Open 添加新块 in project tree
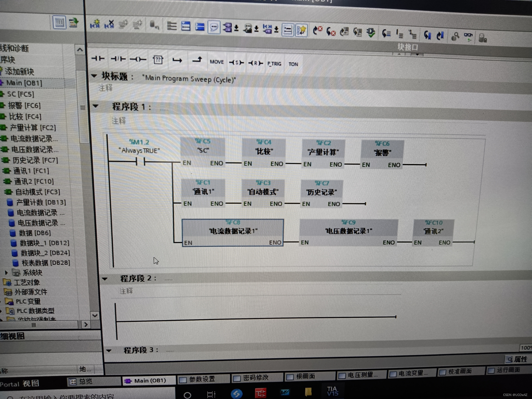Image resolution: width=532 pixels, height=399 pixels. pos(19,71)
